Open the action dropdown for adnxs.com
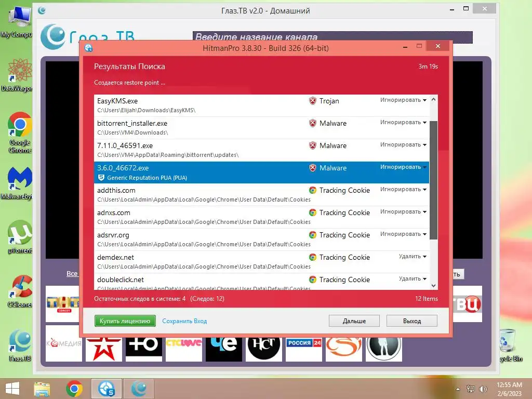 [x=403, y=212]
